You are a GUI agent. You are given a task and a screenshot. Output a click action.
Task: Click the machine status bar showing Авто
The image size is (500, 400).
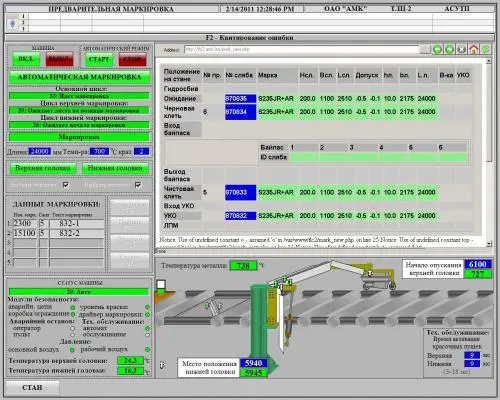point(79,292)
